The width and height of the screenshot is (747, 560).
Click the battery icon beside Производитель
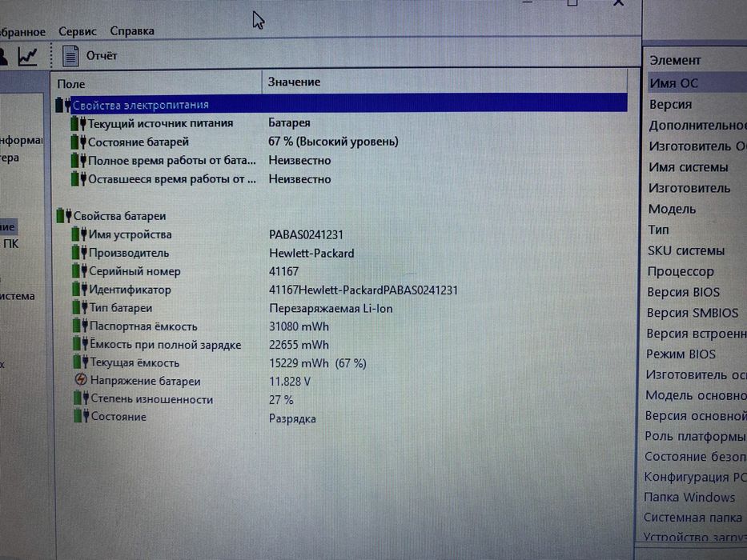pyautogui.click(x=79, y=252)
